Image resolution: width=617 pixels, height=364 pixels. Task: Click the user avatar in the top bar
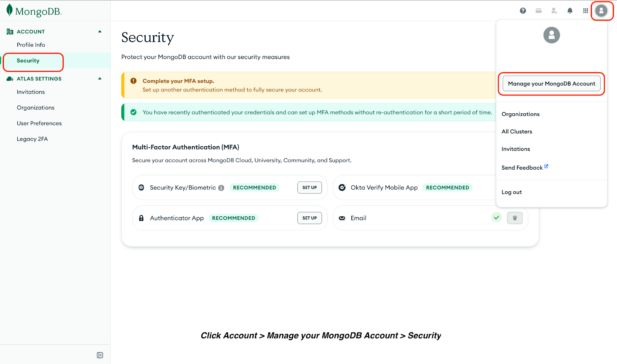pyautogui.click(x=601, y=10)
